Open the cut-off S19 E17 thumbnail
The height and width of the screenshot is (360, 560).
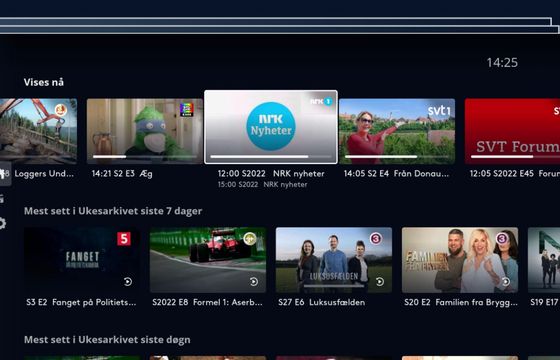544,260
